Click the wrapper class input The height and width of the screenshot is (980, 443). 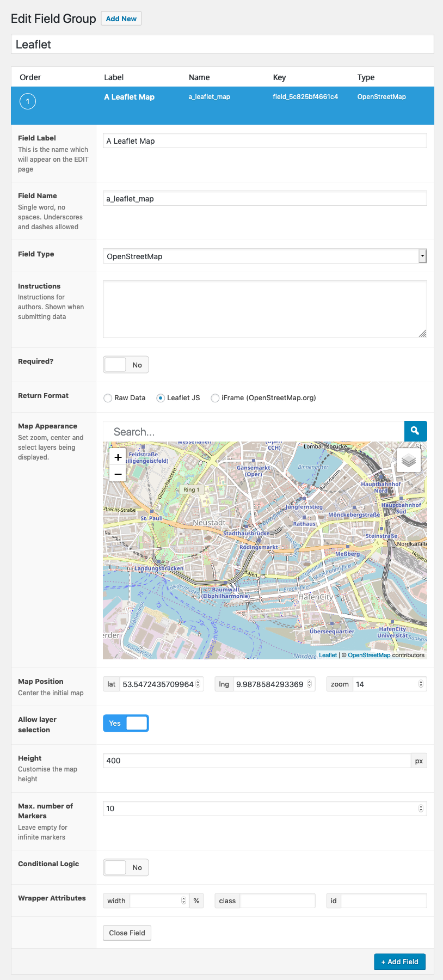[x=278, y=901]
